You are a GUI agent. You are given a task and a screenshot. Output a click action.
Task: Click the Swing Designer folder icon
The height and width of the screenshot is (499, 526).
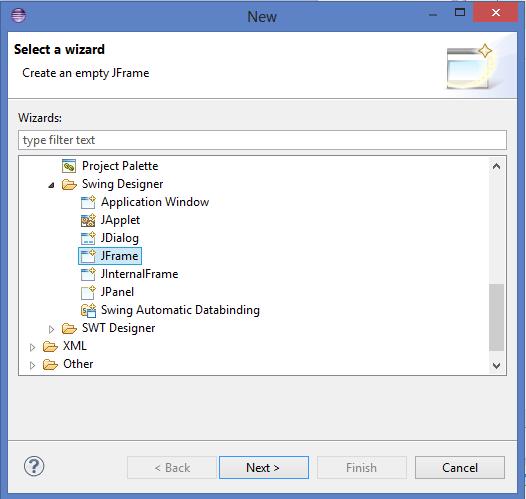coord(69,184)
